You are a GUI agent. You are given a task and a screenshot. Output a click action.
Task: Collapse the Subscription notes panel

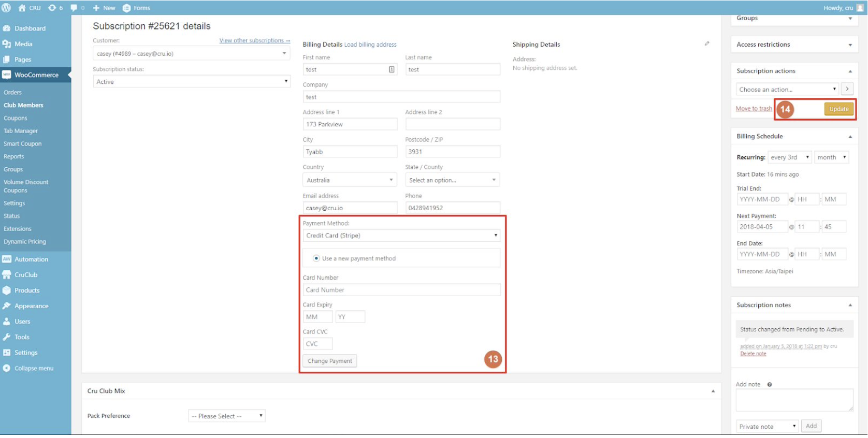[850, 305]
